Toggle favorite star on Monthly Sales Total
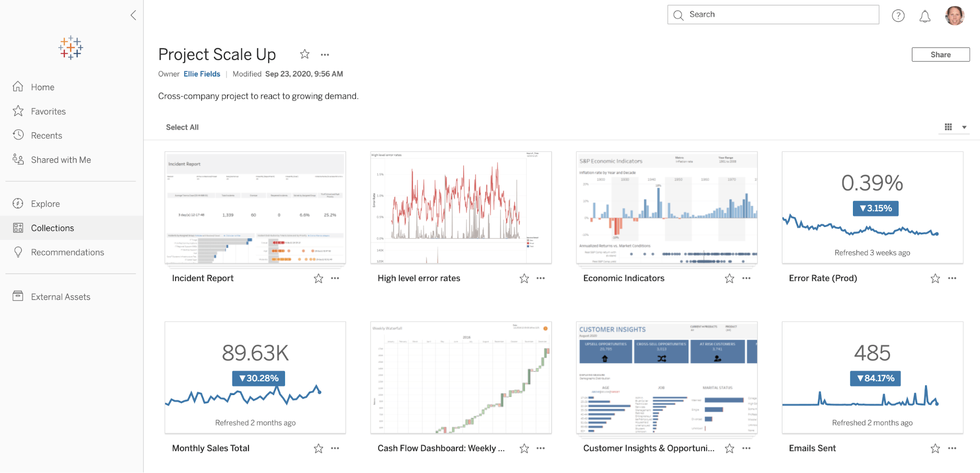980x473 pixels. [319, 448]
